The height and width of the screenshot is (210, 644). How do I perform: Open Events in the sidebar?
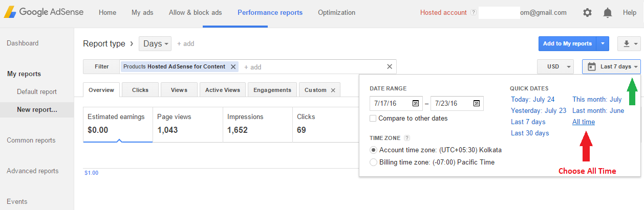17,202
